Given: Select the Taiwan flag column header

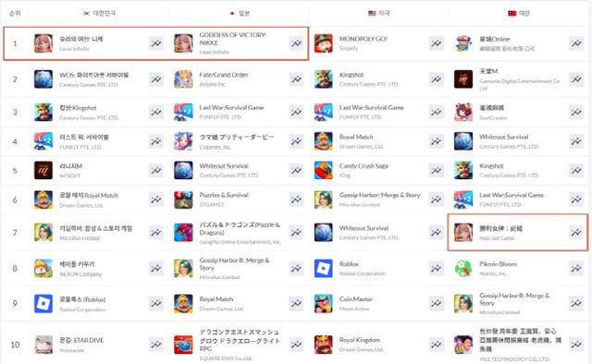Looking at the screenshot, I should tap(519, 13).
